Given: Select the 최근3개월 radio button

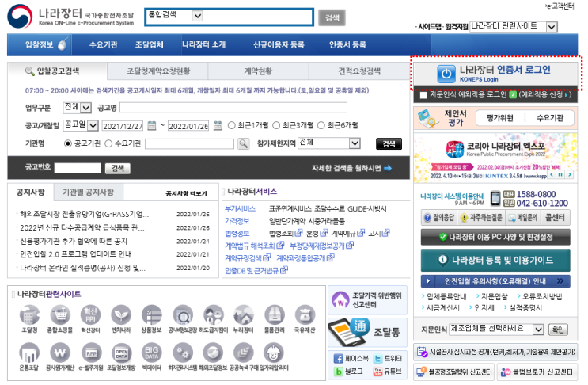Looking at the screenshot, I should coord(276,125).
